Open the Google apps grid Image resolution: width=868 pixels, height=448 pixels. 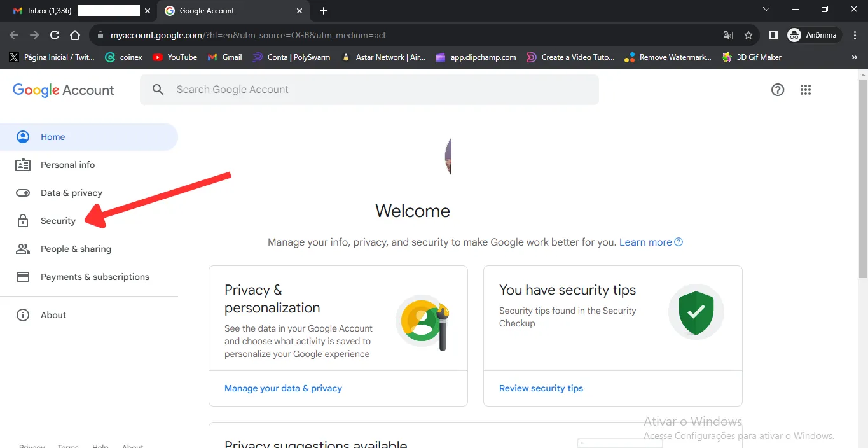pyautogui.click(x=806, y=90)
